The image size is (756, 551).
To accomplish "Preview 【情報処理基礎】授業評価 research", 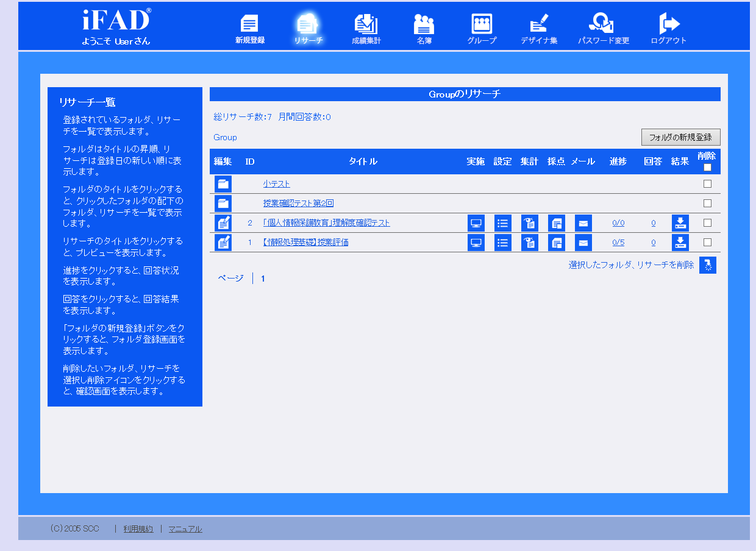I will (306, 243).
